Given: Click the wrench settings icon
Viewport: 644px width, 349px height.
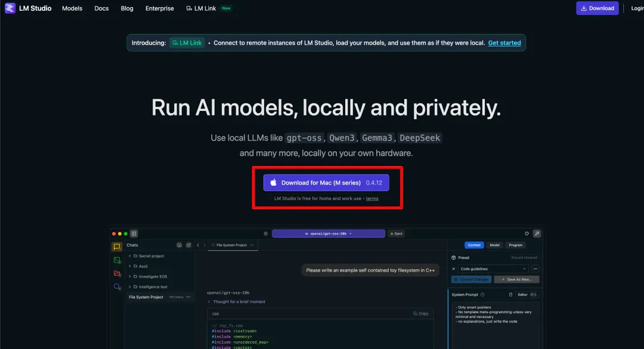Looking at the screenshot, I should pyautogui.click(x=537, y=234).
